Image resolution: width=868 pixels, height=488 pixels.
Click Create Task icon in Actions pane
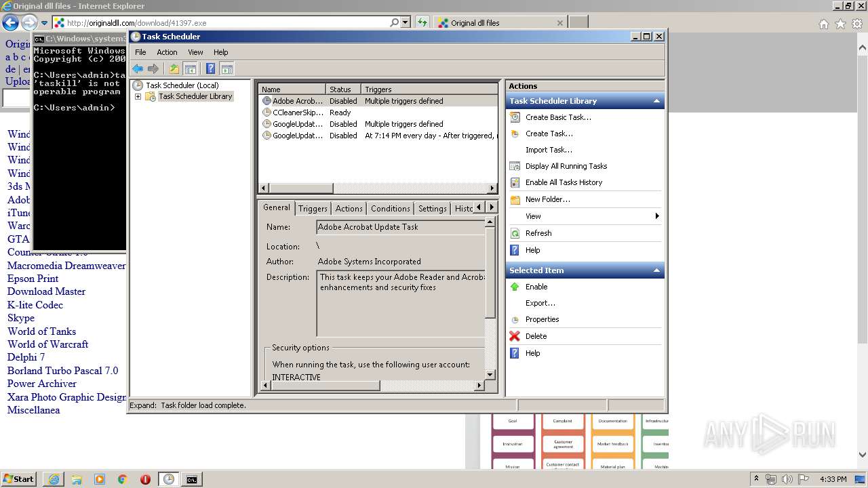point(515,134)
